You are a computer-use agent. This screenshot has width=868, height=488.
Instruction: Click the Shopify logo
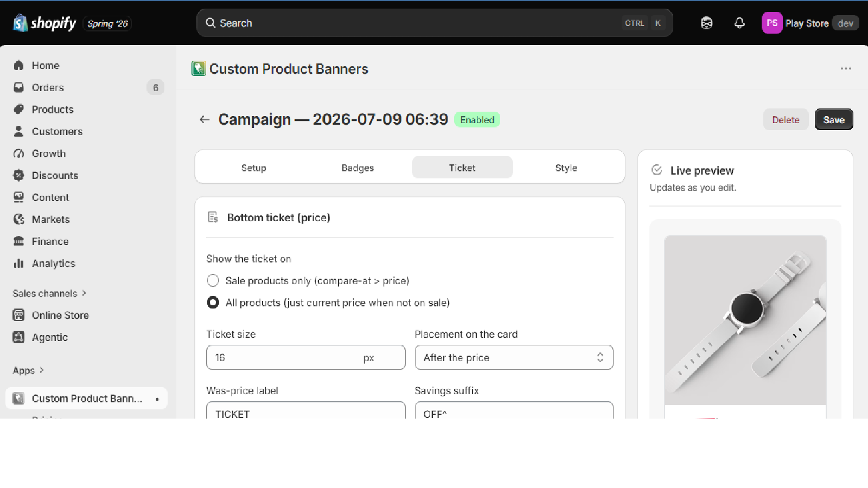(x=44, y=23)
